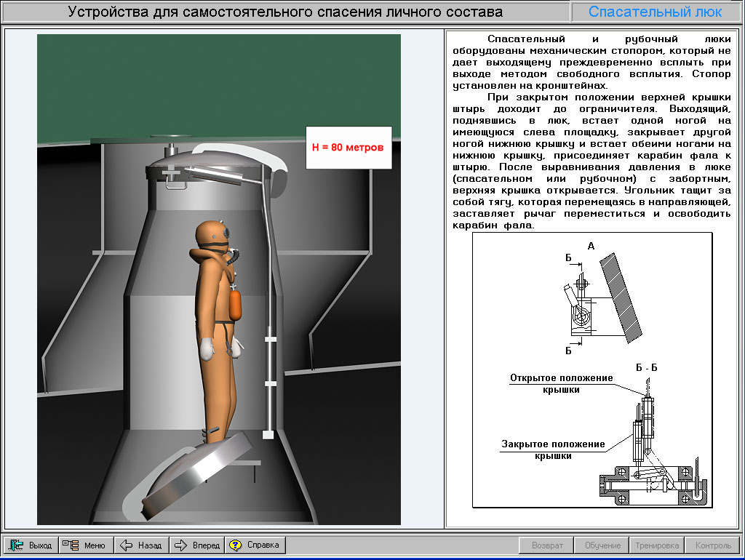This screenshot has width=745, height=560.
Task: Select the Контроль mode button
Action: point(713,545)
